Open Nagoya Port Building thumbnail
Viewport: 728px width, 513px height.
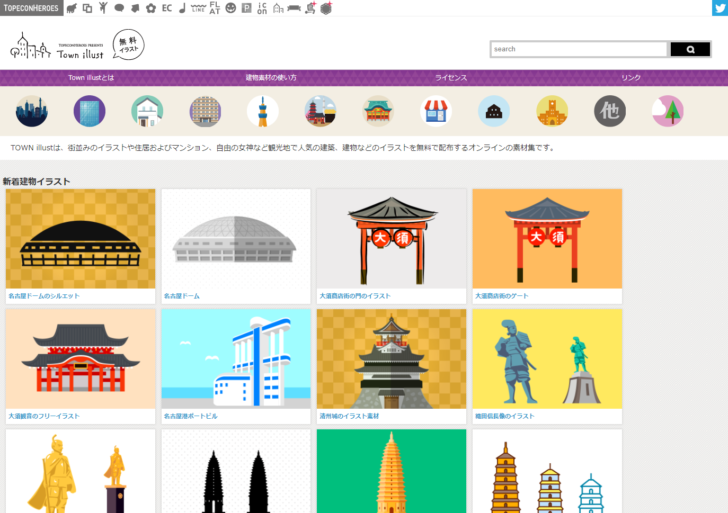[236, 359]
